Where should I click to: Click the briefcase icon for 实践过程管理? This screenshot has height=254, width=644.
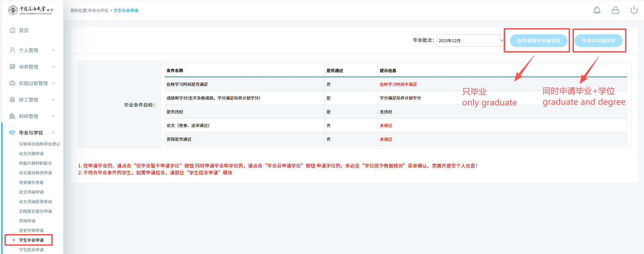[12, 83]
